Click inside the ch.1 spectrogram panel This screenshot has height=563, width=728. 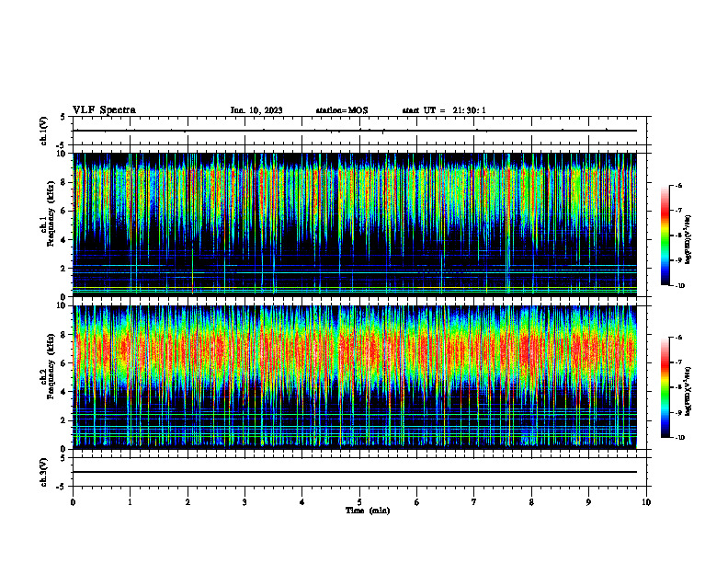click(x=355, y=224)
